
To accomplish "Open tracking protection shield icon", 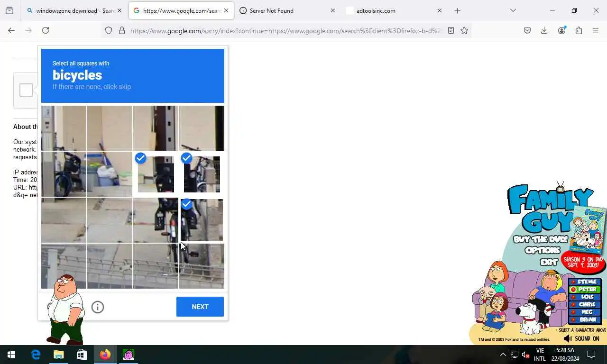I will 109,30.
